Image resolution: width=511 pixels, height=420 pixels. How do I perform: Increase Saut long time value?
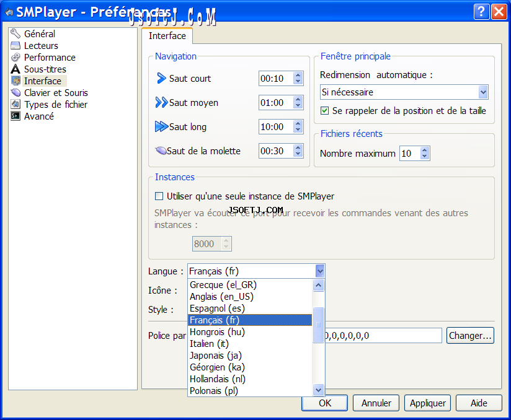point(298,123)
